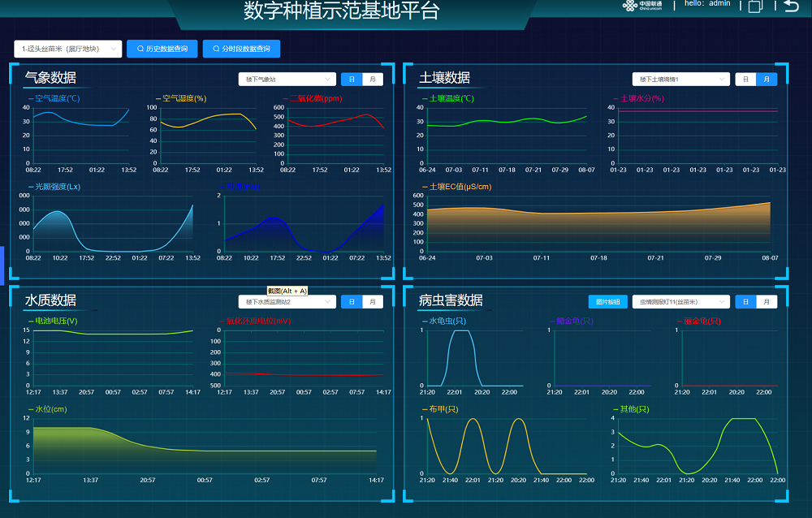Select 日 tab in 病虫害数据 panel
Screen dimensions: 812x518
pyautogui.click(x=745, y=302)
